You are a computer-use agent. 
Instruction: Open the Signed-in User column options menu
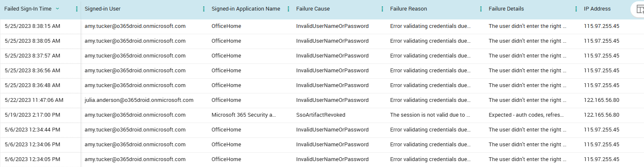[204, 9]
